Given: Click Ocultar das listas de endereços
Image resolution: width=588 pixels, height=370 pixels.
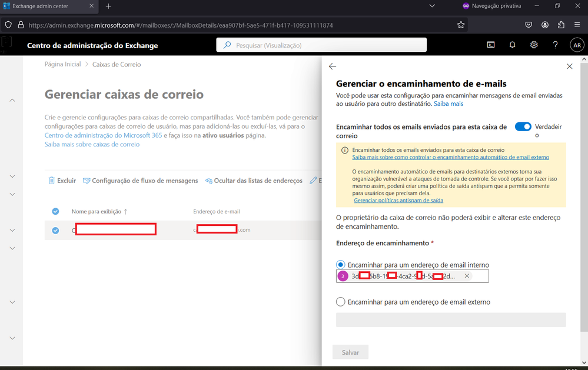Looking at the screenshot, I should click(254, 181).
